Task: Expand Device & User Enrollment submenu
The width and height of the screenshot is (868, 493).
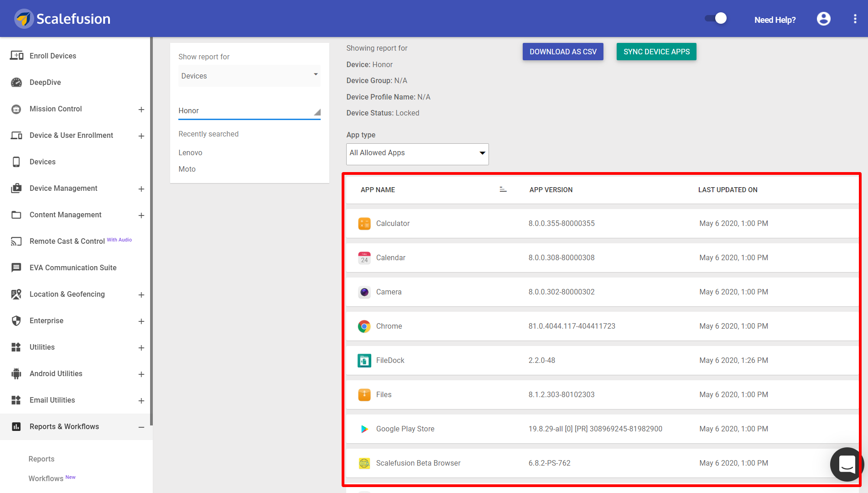Action: (x=141, y=136)
